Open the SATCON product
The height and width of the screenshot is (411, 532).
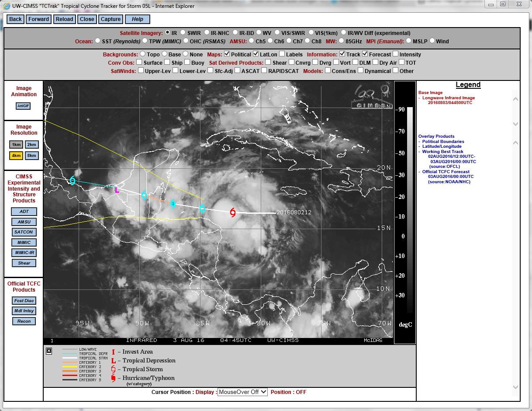pyautogui.click(x=24, y=232)
